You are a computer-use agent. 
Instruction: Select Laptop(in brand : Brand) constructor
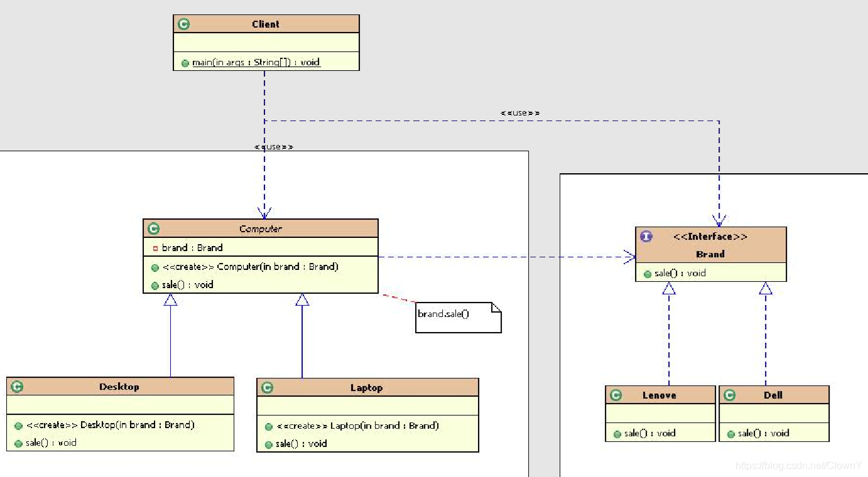[x=357, y=426]
